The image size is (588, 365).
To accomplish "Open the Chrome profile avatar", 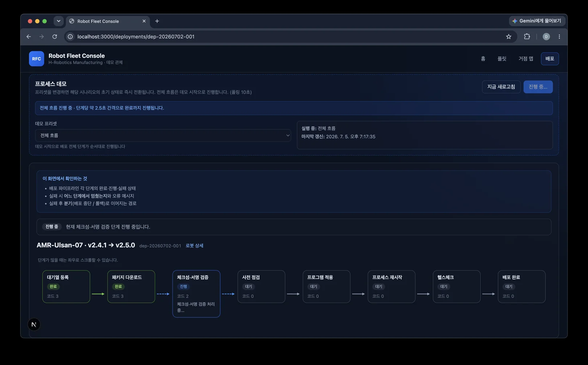I will tap(546, 37).
